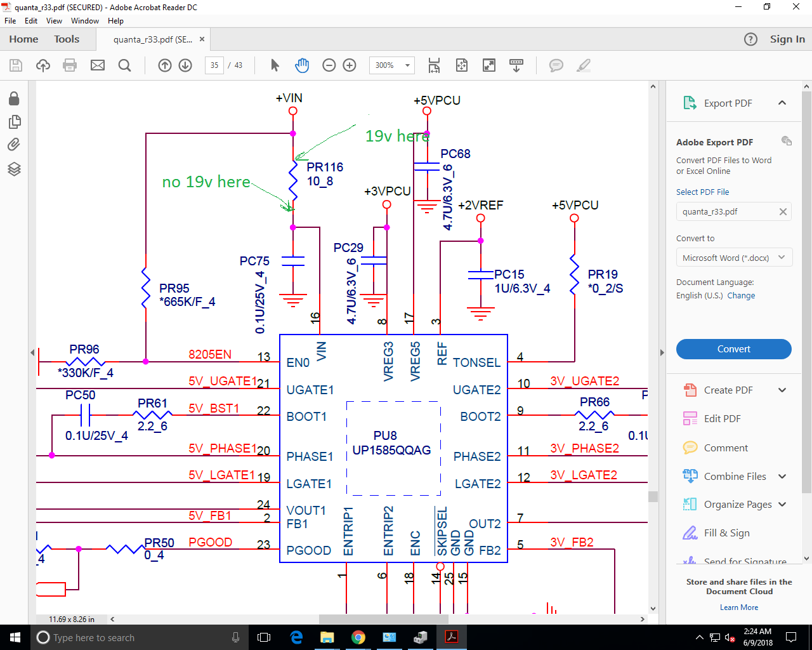Click the print icon
This screenshot has width=812, height=650.
tap(70, 65)
